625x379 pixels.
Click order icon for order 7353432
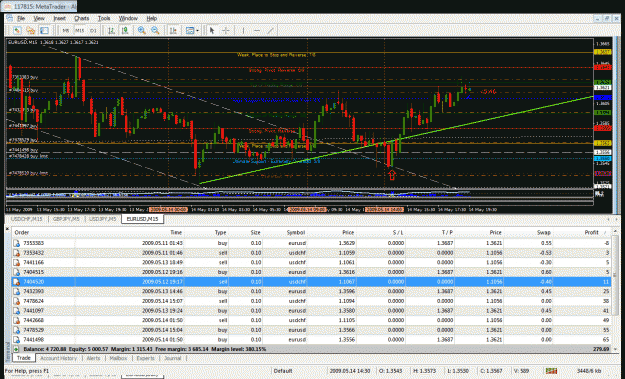tap(17, 253)
